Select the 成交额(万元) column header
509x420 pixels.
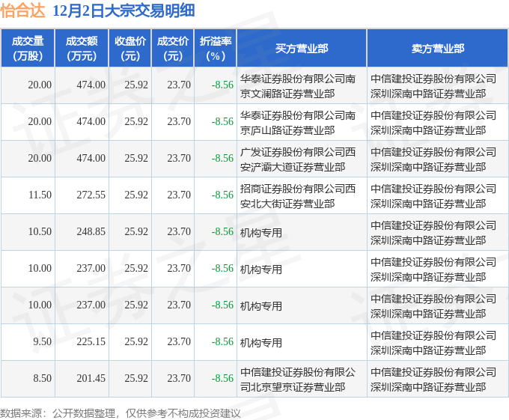tap(82, 49)
